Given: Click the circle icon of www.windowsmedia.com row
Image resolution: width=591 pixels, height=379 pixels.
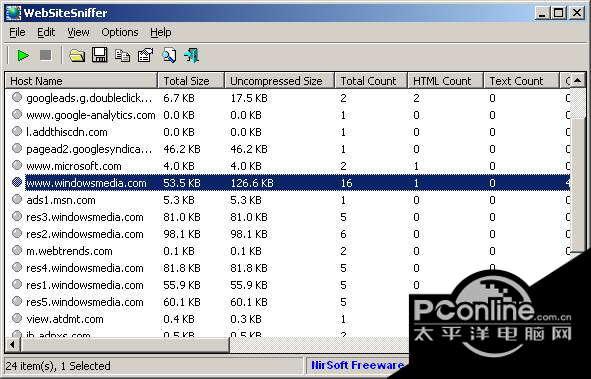Looking at the screenshot, I should [x=17, y=182].
